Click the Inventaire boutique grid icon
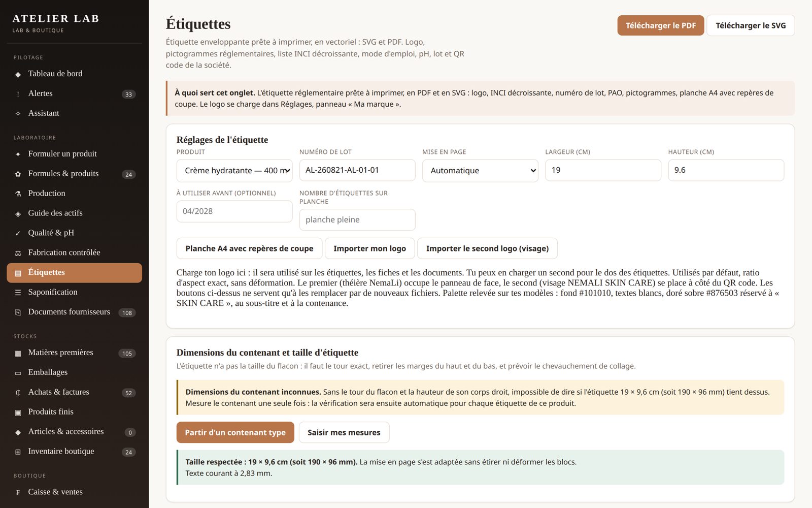This screenshot has width=812, height=508. point(18,452)
